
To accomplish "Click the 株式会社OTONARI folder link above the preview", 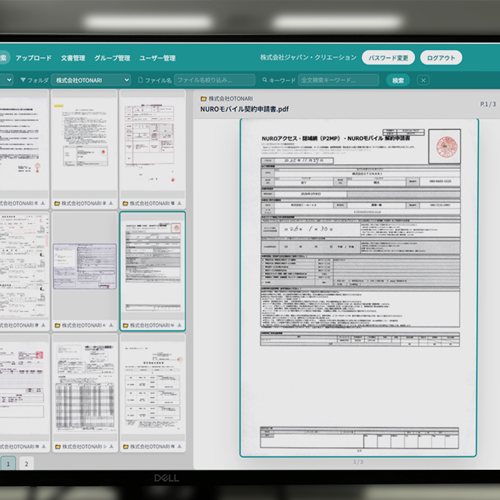I will click(x=231, y=99).
